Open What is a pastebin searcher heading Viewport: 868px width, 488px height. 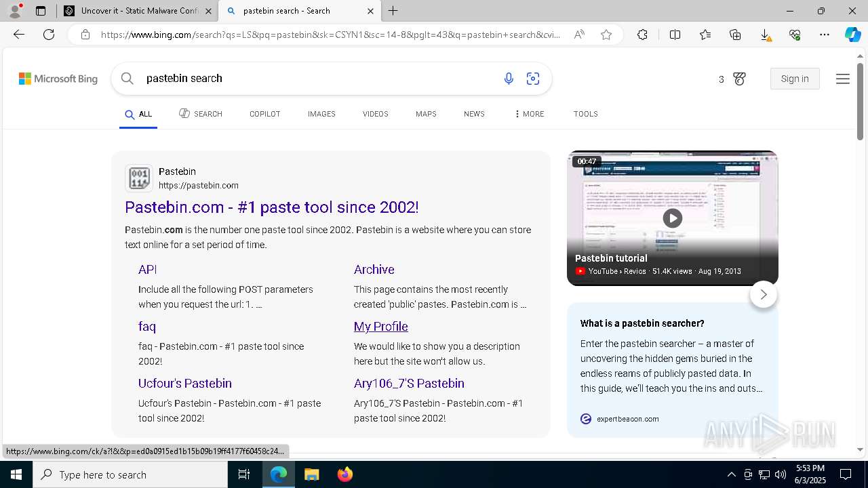[642, 323]
